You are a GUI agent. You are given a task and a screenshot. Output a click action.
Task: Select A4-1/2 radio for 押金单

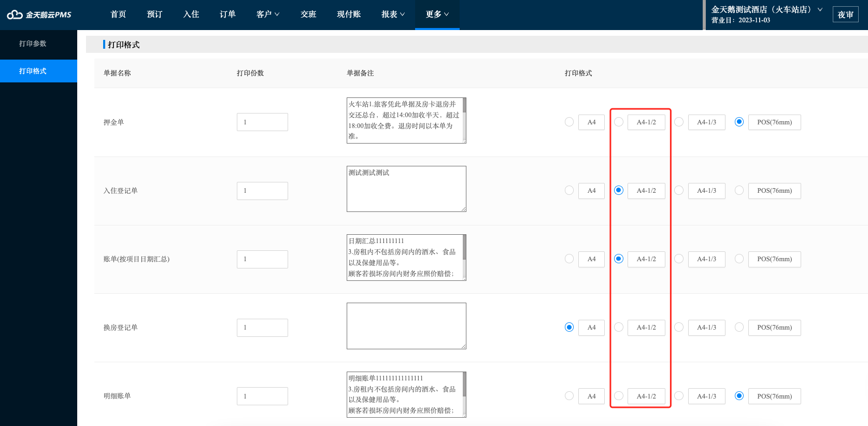coord(619,122)
